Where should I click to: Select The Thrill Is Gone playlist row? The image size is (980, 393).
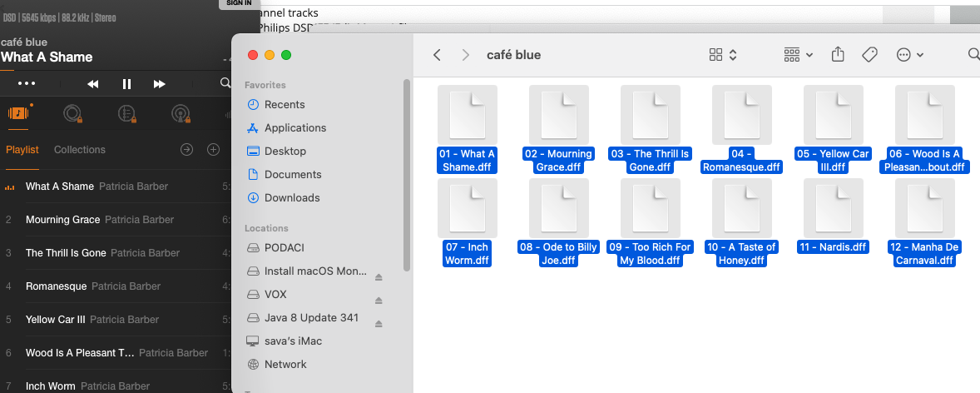(x=116, y=253)
